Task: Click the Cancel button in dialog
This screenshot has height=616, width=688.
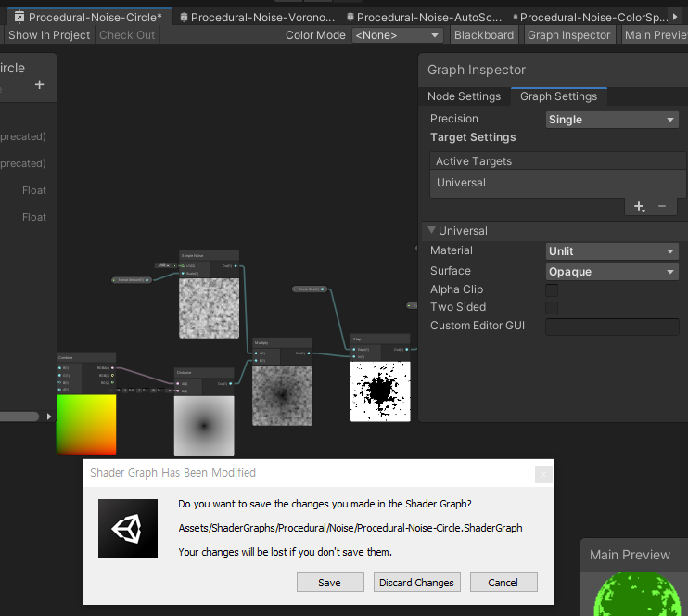Action: pos(503,583)
